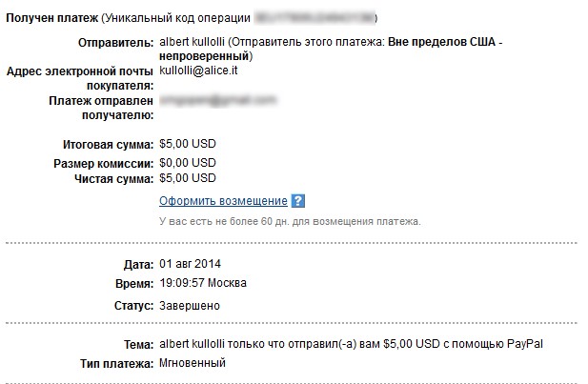Click the 60-day refund notice text
The image size is (588, 384).
click(x=290, y=221)
